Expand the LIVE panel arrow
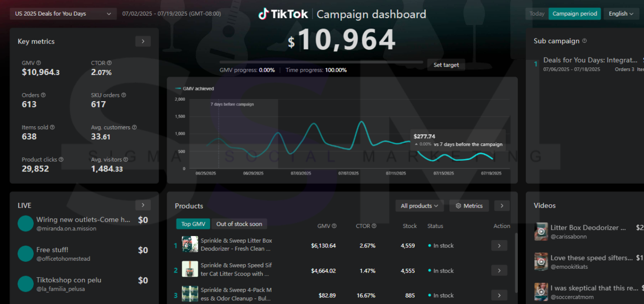The image size is (644, 304). pos(143,205)
